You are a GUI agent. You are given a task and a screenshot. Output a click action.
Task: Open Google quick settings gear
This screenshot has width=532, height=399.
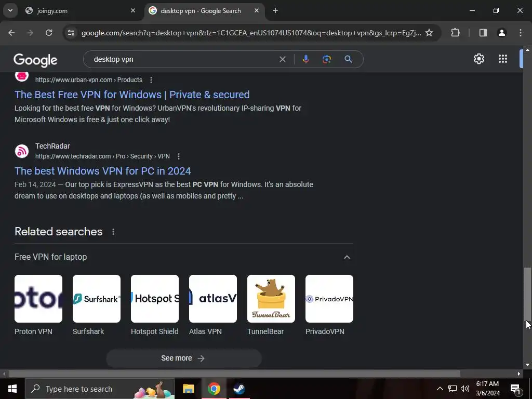click(478, 59)
